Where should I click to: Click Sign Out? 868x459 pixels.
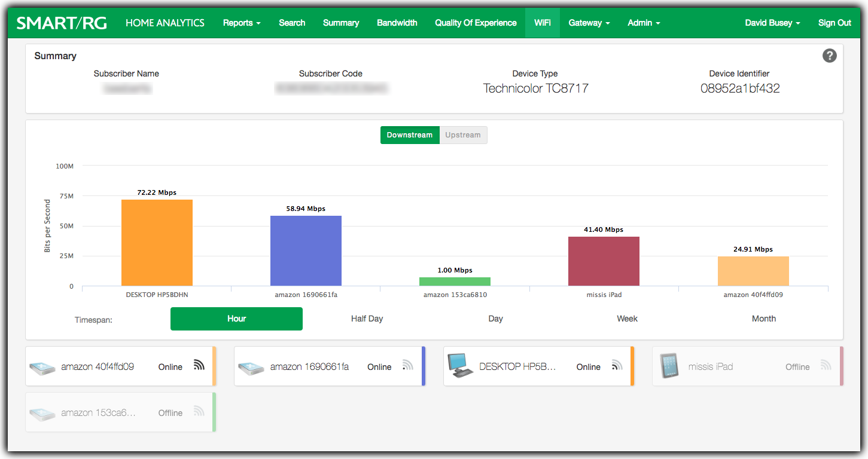point(835,23)
